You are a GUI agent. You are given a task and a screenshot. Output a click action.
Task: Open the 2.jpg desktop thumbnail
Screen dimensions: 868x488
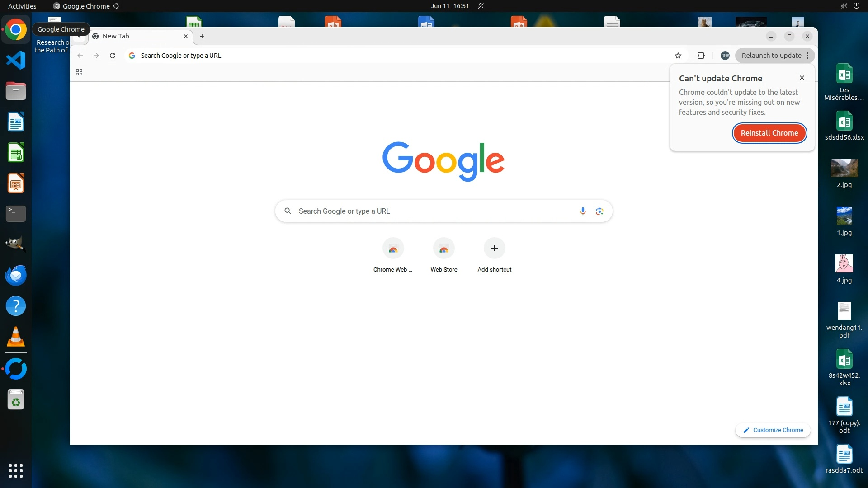[844, 169]
